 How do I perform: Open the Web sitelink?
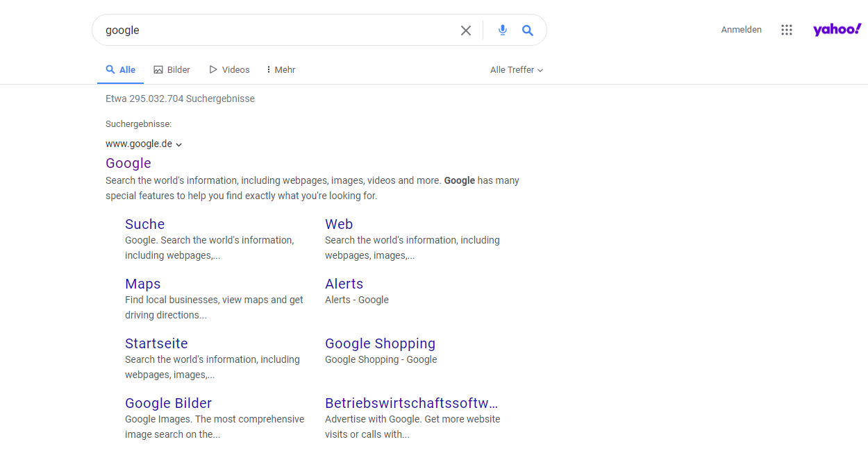click(x=339, y=224)
